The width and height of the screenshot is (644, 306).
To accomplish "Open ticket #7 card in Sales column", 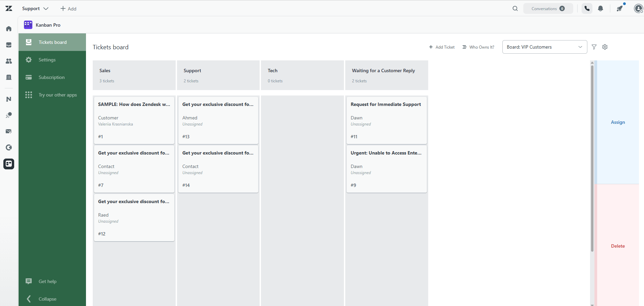I will coord(134,169).
